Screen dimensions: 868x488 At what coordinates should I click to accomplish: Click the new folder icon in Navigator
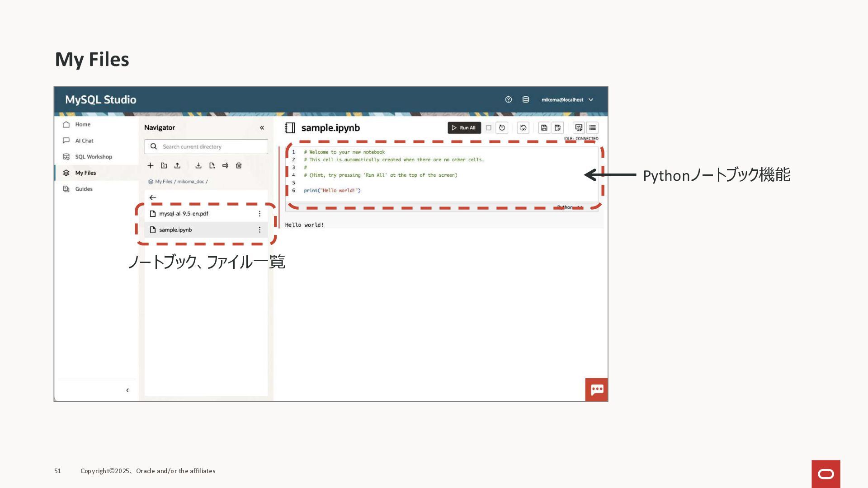164,166
